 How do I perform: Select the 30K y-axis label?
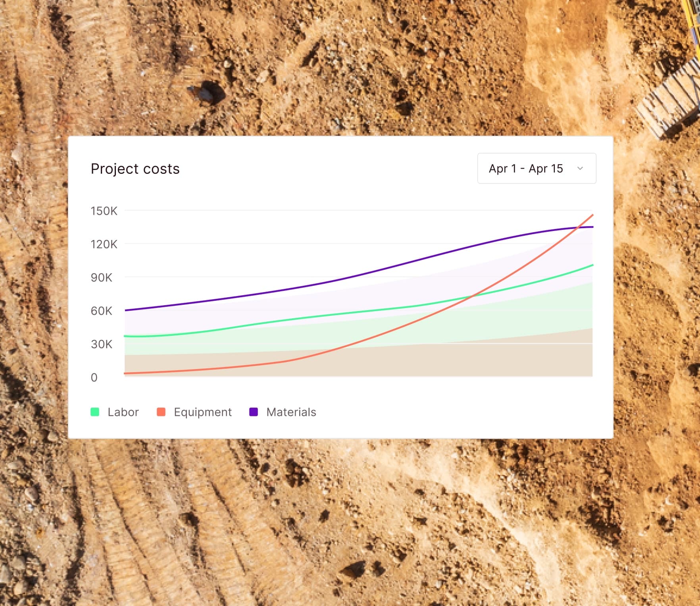[102, 344]
